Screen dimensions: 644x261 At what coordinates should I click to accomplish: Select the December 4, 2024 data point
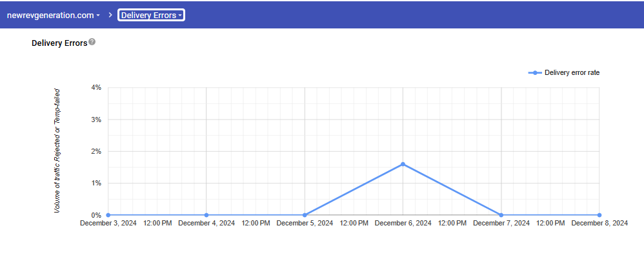click(206, 215)
